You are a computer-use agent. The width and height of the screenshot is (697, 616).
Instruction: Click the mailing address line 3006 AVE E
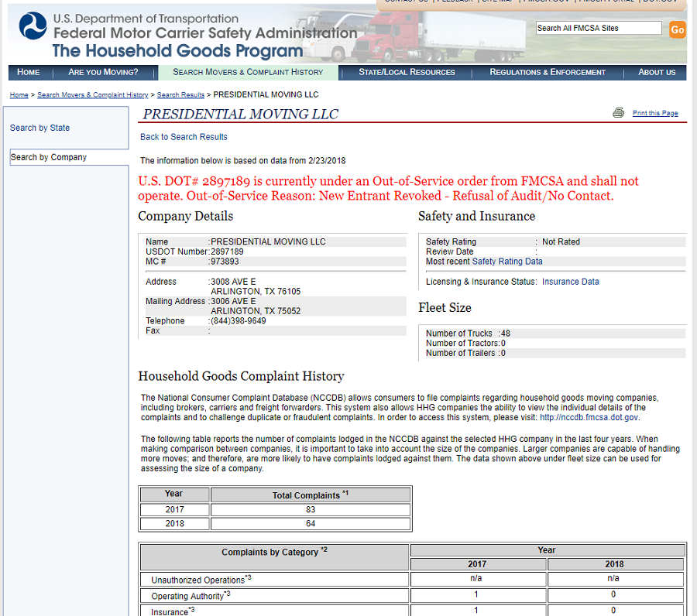click(x=233, y=301)
